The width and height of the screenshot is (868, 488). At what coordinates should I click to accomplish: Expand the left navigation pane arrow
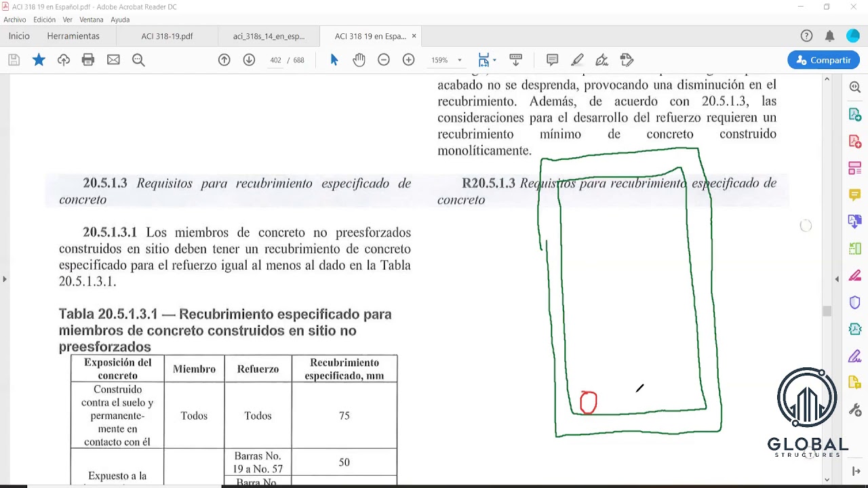click(4, 279)
